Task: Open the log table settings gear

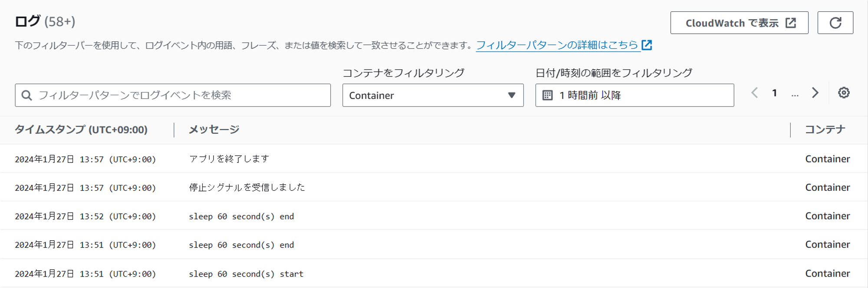Action: 844,93
